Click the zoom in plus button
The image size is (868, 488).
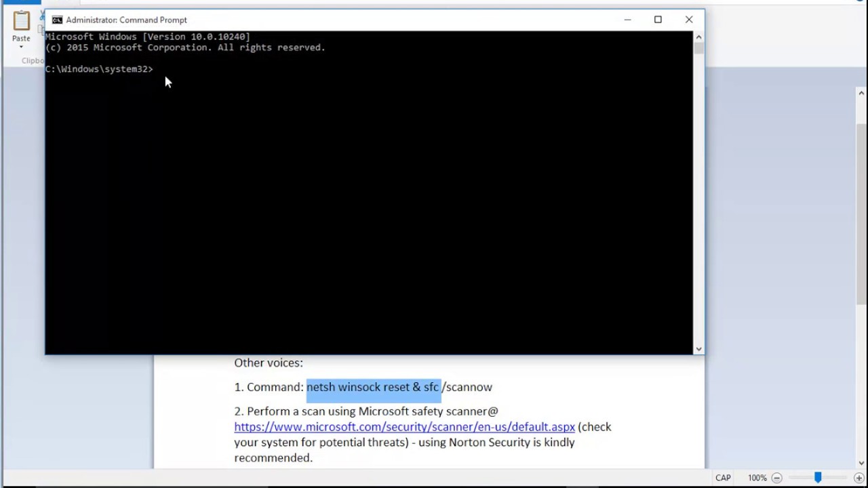(859, 478)
